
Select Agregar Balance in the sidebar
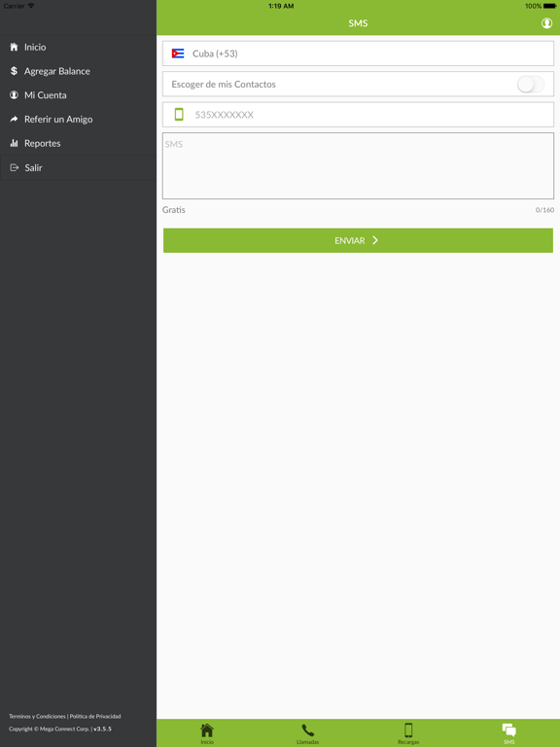click(78, 71)
